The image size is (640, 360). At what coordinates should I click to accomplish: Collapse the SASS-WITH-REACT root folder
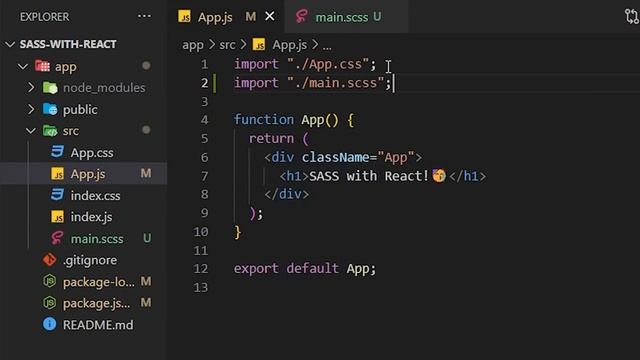[x=10, y=44]
